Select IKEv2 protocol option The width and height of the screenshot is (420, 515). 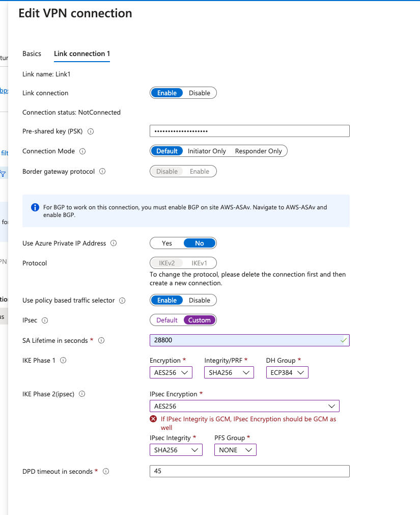point(166,263)
